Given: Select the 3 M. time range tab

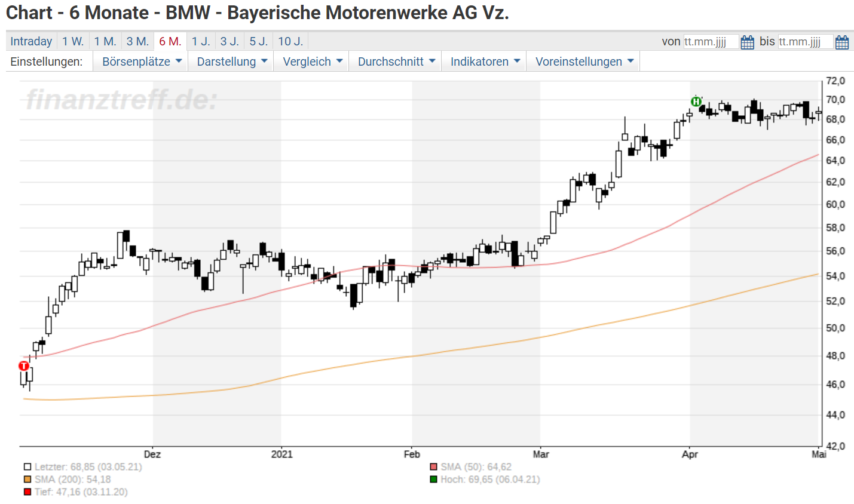Looking at the screenshot, I should [x=137, y=41].
